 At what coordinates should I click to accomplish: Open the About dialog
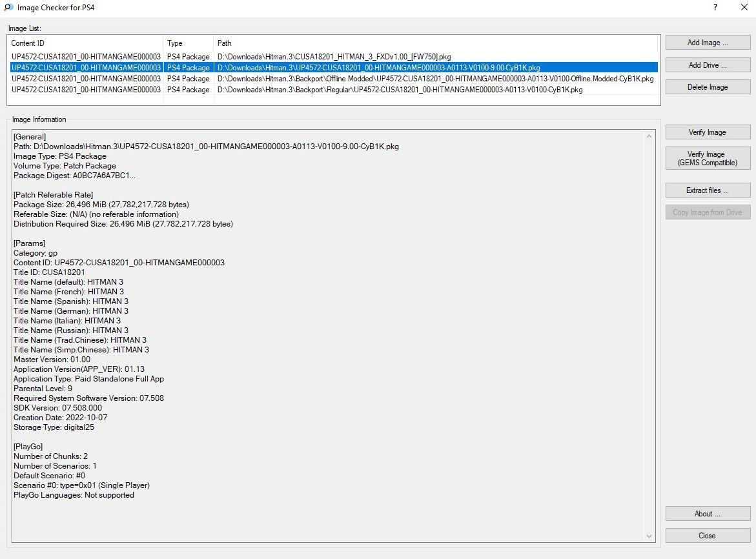point(708,514)
